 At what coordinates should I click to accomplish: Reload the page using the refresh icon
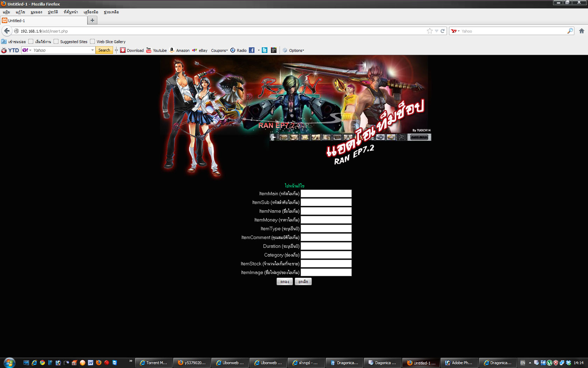coord(442,31)
